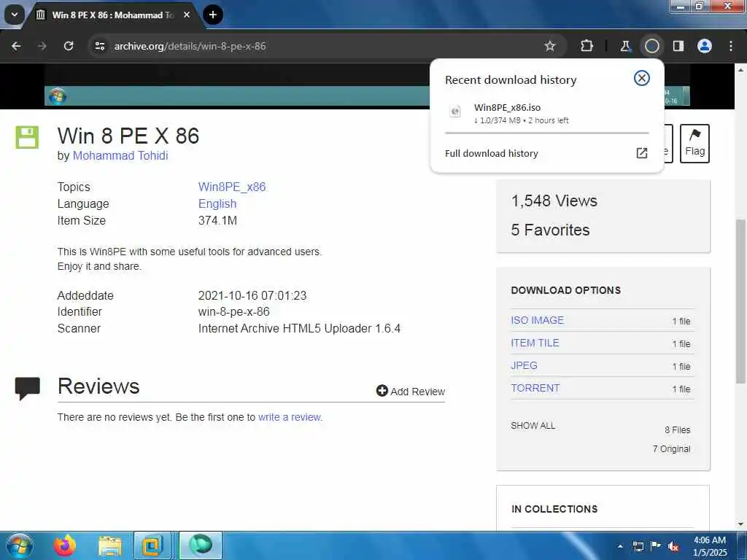Flag this archive item

(x=694, y=144)
